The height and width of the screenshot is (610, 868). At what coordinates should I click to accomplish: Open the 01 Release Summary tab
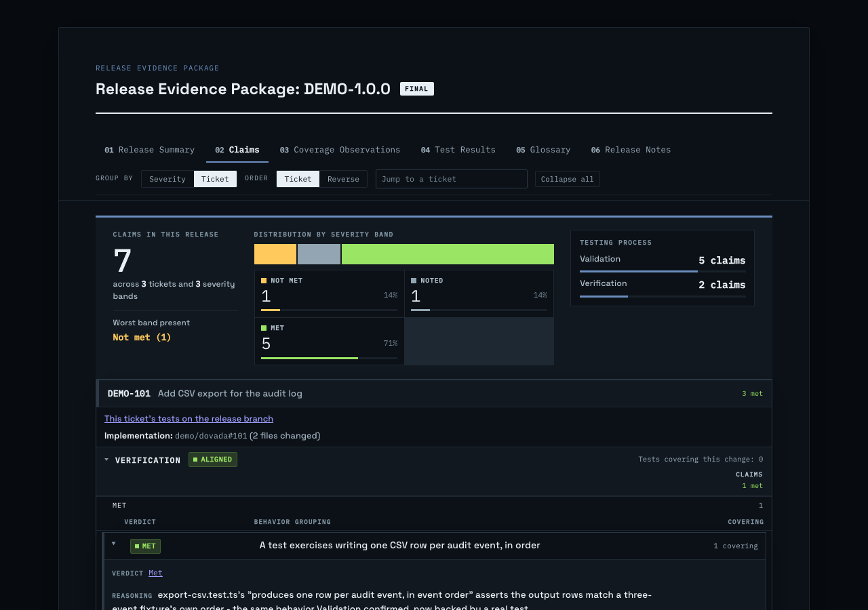(x=149, y=150)
